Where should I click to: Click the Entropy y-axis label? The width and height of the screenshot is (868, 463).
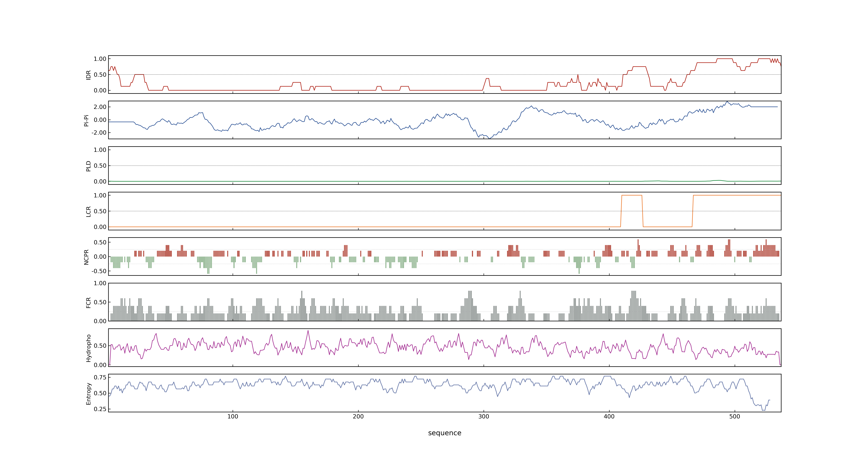click(x=88, y=393)
